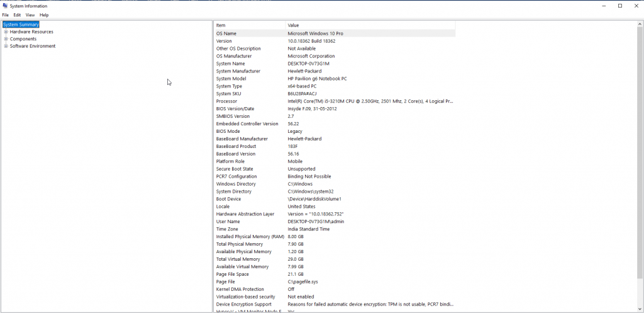Expand the Components node

tap(6, 39)
